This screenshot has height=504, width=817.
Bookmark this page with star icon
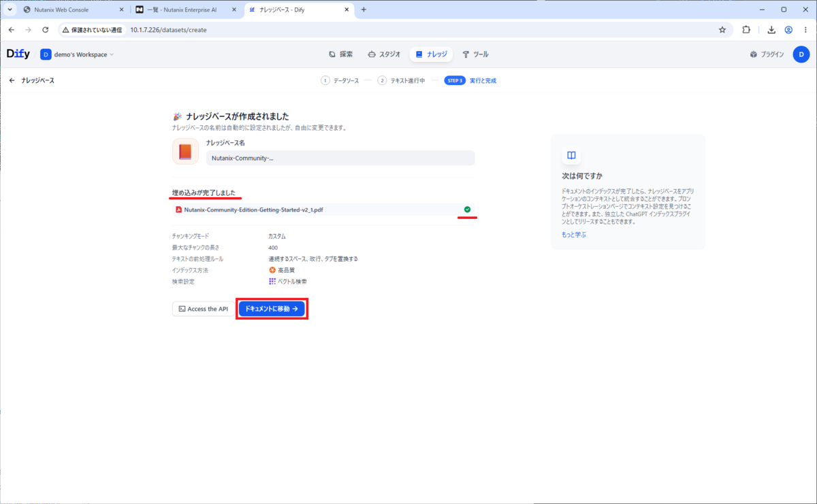click(x=722, y=30)
